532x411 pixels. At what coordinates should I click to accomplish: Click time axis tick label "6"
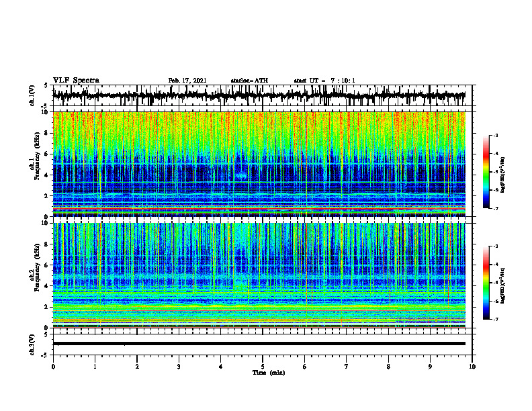coord(305,367)
